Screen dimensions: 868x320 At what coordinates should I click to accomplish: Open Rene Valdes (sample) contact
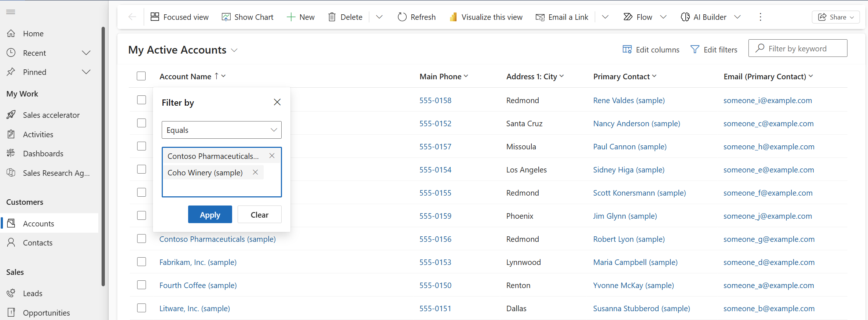pyautogui.click(x=629, y=100)
